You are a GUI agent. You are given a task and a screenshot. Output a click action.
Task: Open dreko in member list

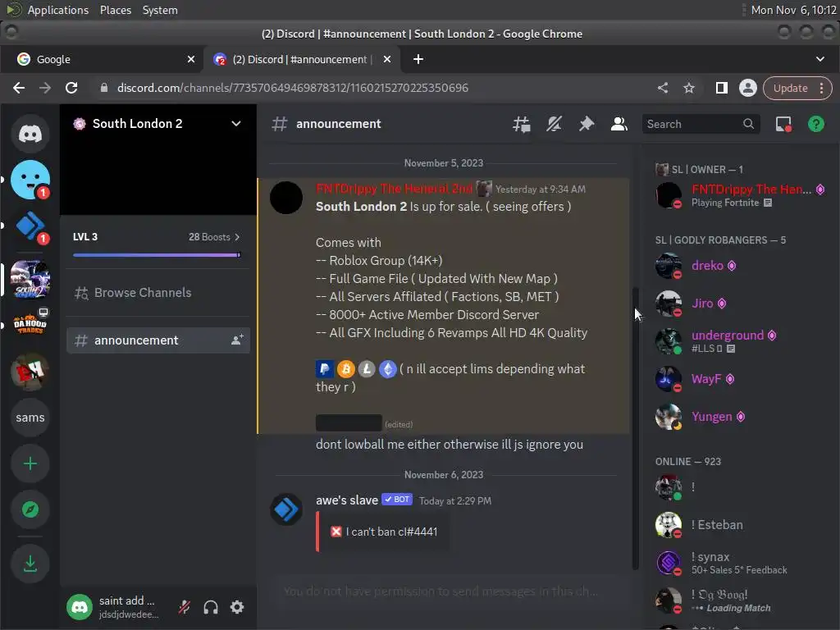coord(742,266)
